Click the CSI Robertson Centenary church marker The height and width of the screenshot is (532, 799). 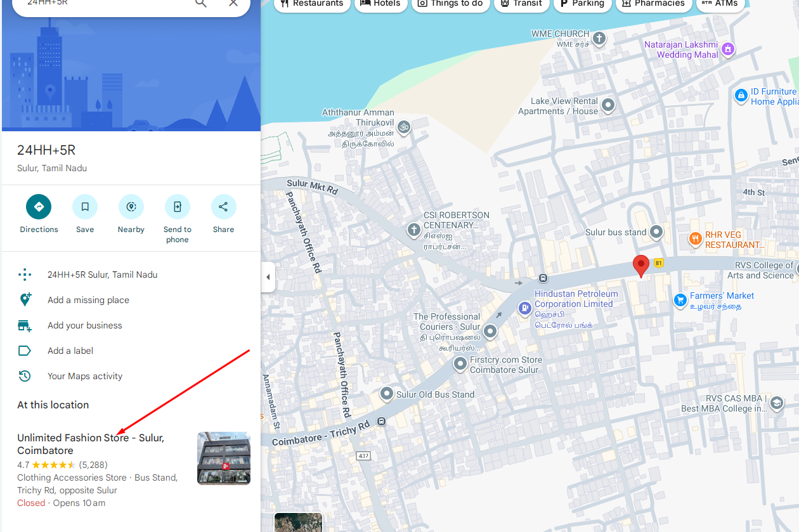[x=413, y=230]
